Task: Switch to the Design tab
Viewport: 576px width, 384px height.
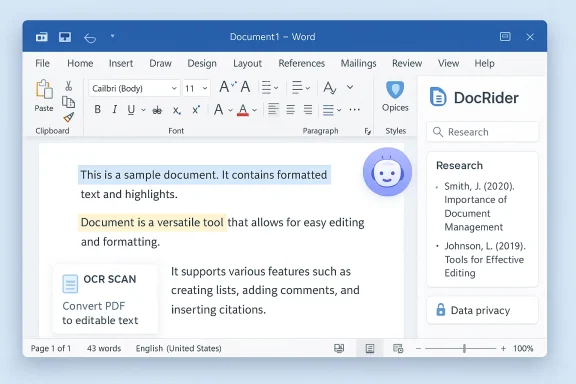Action: click(202, 63)
